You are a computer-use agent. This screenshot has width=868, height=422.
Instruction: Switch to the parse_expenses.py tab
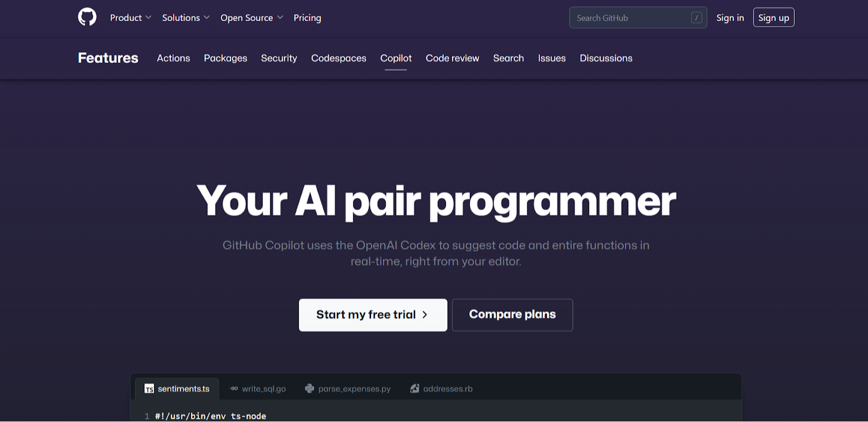click(348, 389)
